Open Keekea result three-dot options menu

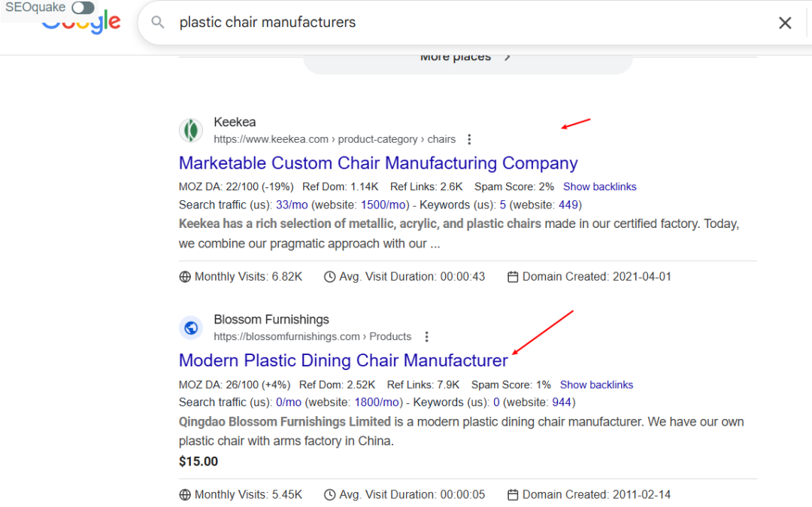pos(469,139)
